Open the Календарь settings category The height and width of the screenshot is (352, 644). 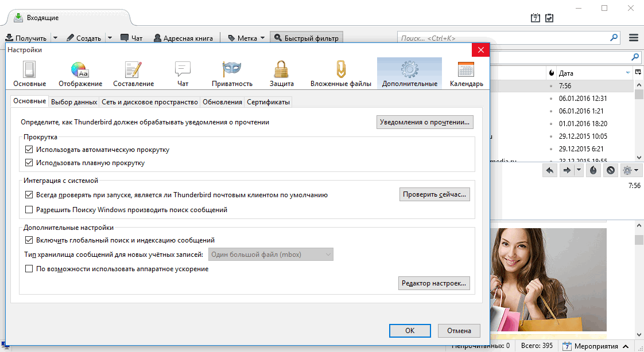[466, 73]
